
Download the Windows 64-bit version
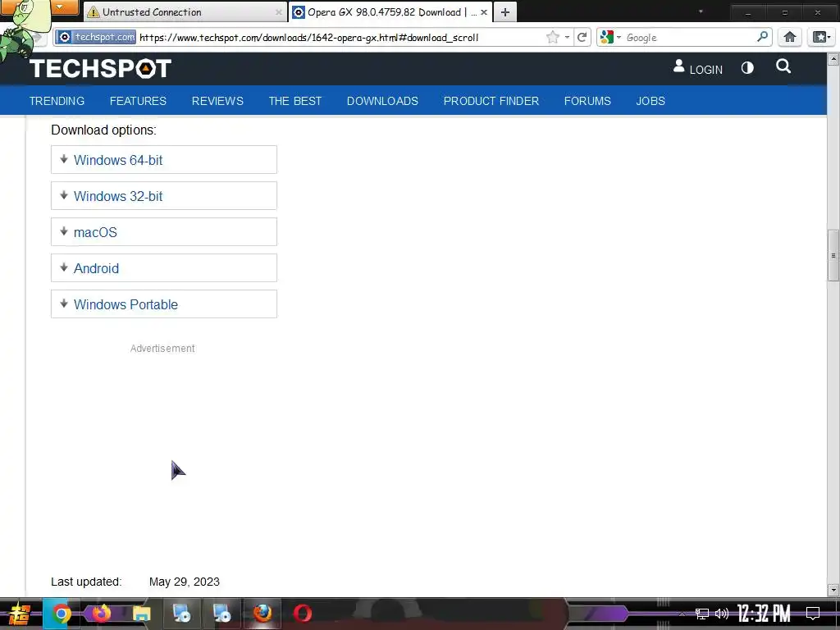click(164, 160)
